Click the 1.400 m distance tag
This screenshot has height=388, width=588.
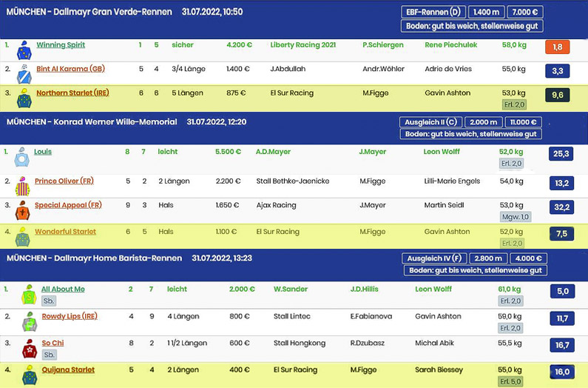click(x=486, y=12)
